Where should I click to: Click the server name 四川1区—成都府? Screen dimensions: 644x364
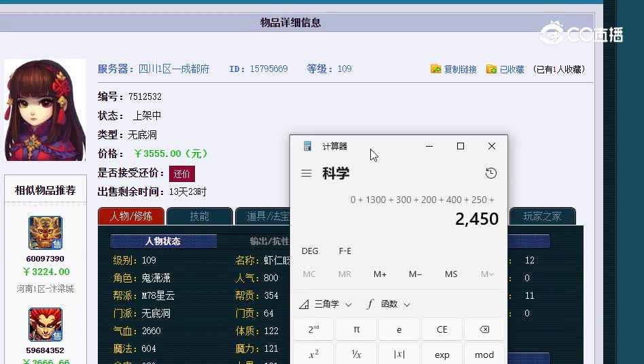[174, 69]
